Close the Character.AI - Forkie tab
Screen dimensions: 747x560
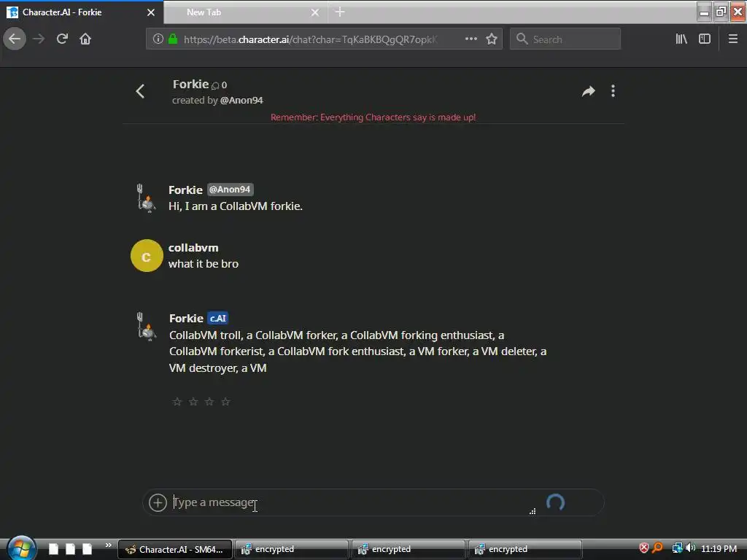tap(151, 12)
